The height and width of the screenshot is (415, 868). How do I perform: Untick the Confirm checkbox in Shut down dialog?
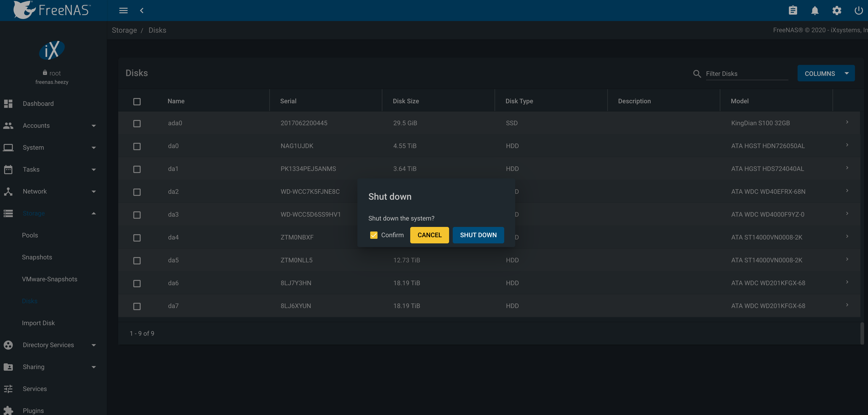pos(374,235)
